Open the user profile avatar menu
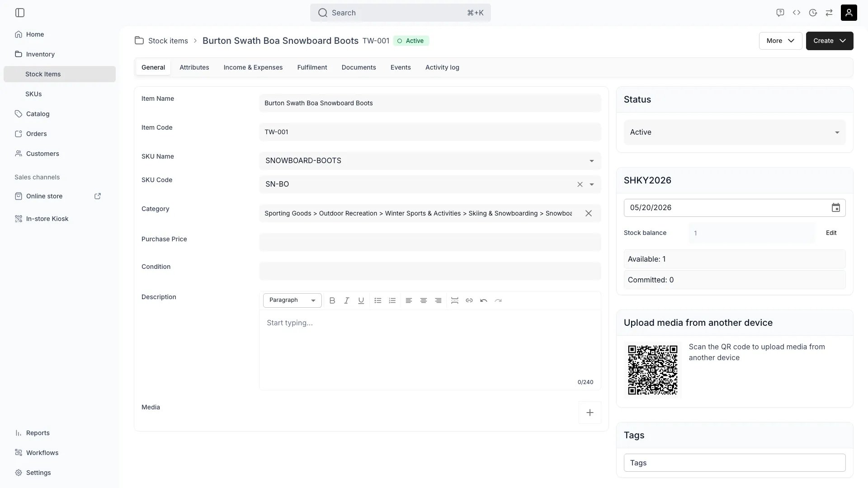This screenshot has height=488, width=868. 849,13
